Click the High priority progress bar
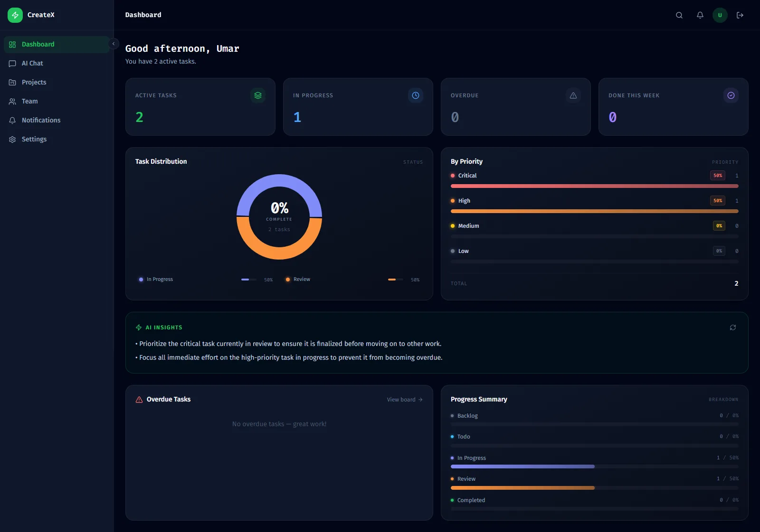The image size is (760, 532). coord(595,211)
